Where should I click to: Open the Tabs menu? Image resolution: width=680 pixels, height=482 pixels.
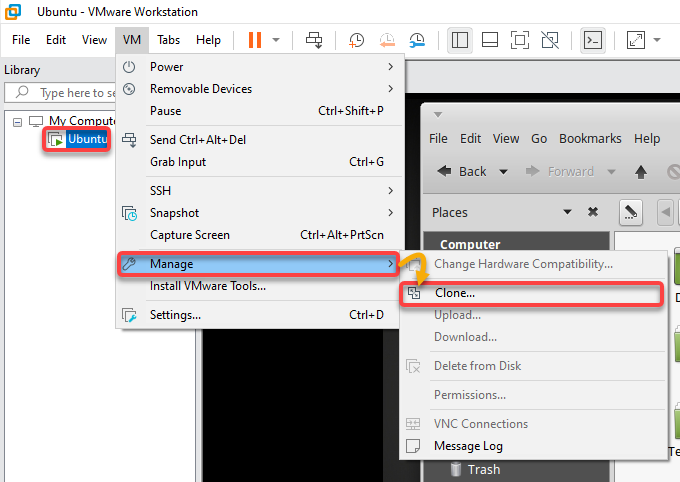pyautogui.click(x=168, y=40)
